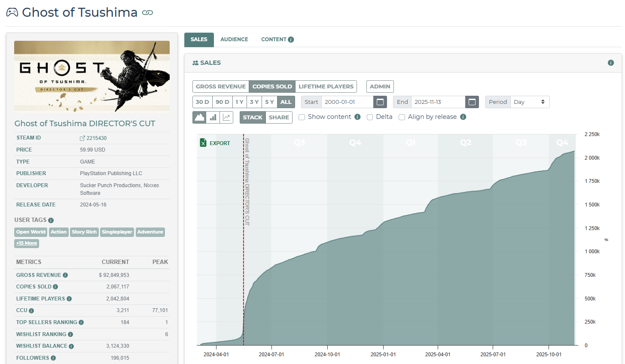The height and width of the screenshot is (364, 625).
Task: Click the WISHLIST RANKING info icon
Action: pyautogui.click(x=70, y=334)
